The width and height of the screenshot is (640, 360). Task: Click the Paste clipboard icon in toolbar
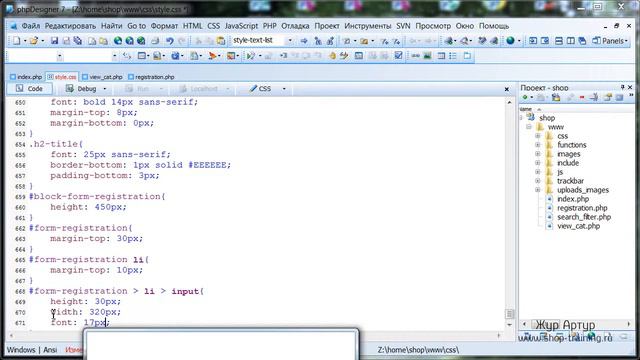[221, 40]
